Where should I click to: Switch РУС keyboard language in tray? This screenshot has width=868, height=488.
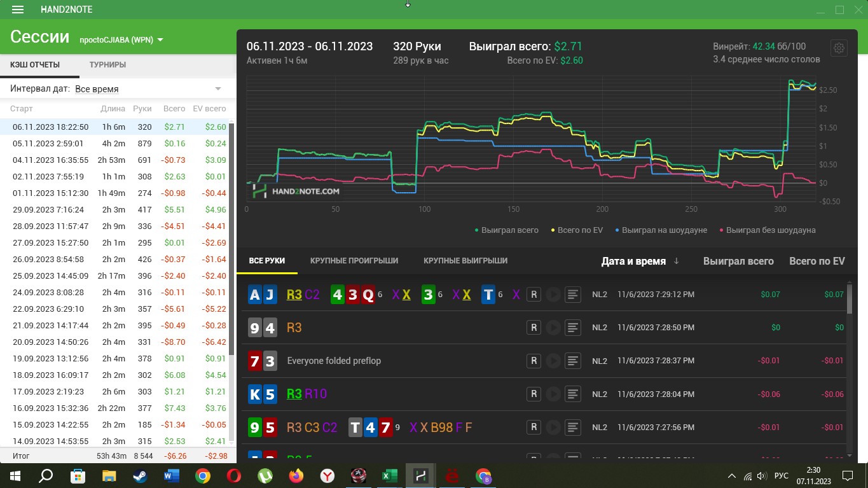[x=781, y=475]
